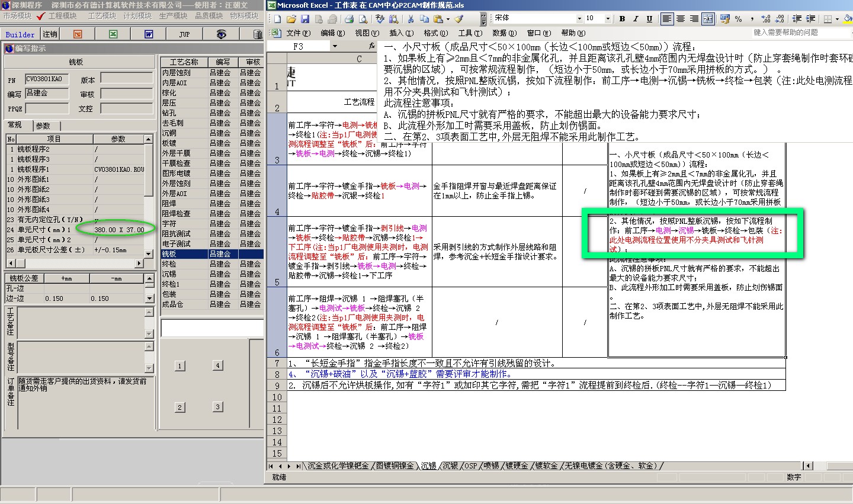Click the Save icon in Excel toolbar

point(305,19)
